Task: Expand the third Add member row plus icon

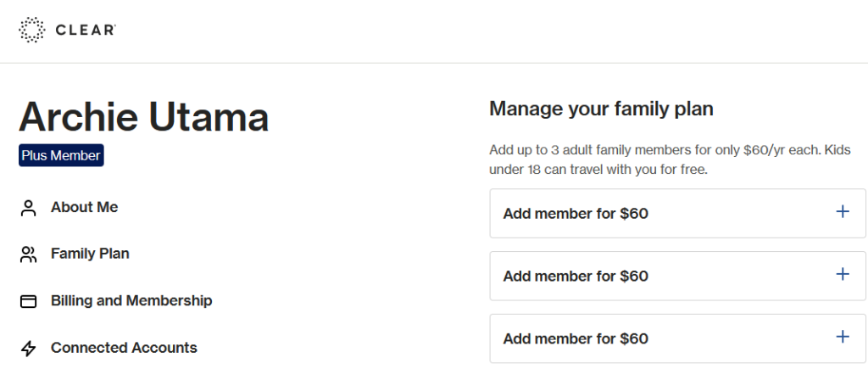Action: (x=843, y=338)
